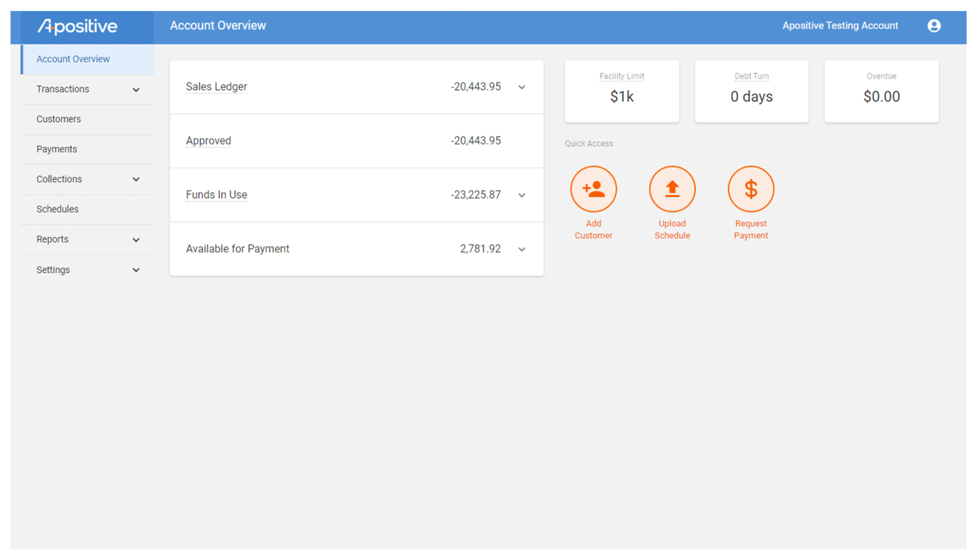Open the Customers page
Screen dimensions: 977x560
pyautogui.click(x=59, y=119)
